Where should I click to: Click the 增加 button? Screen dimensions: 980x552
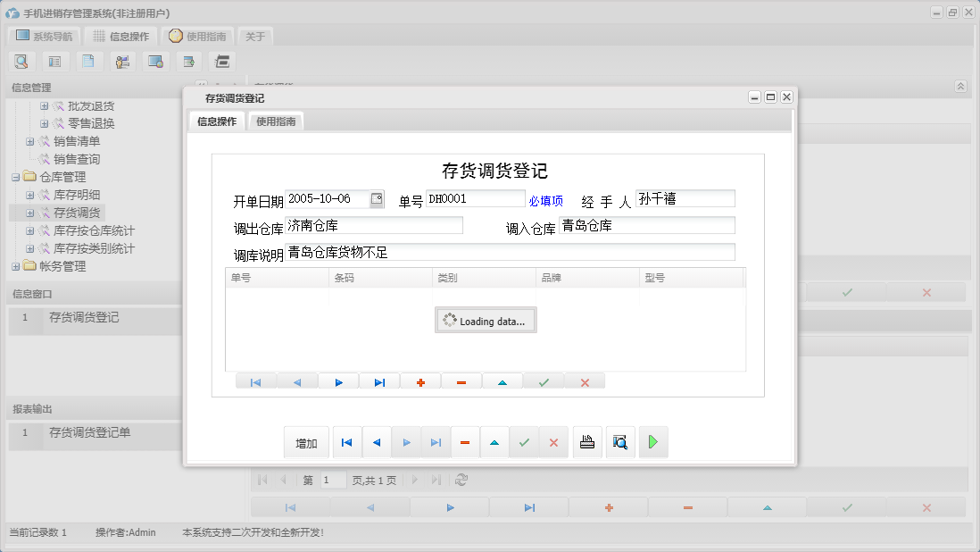coord(306,441)
